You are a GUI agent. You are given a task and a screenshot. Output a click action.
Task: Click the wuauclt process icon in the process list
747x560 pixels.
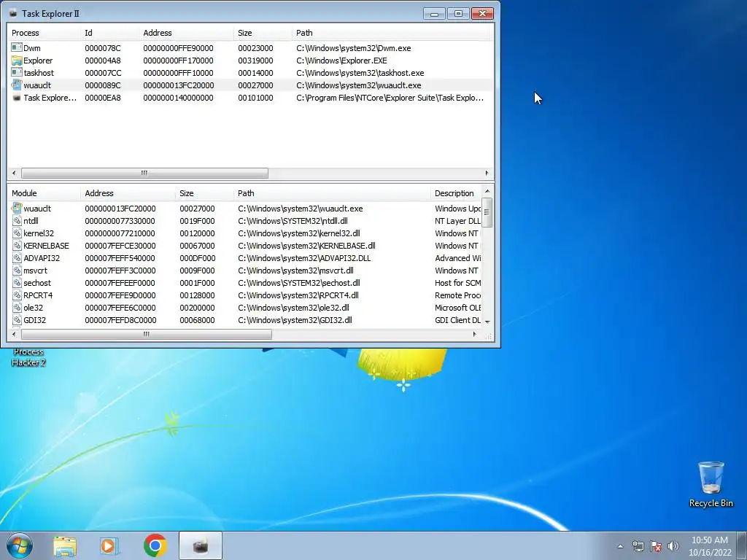tap(17, 85)
